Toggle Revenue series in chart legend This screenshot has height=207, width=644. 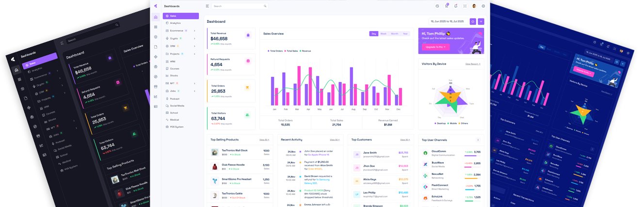coord(306,51)
